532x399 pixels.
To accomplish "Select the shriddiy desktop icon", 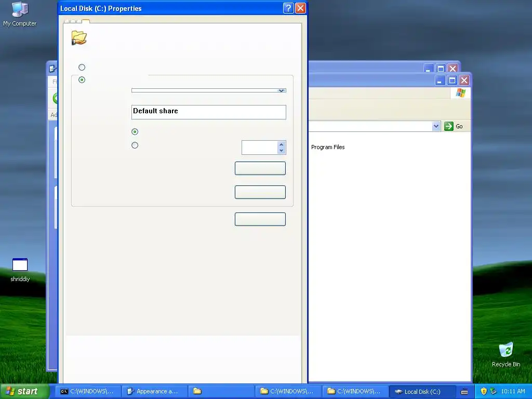I will tap(20, 270).
